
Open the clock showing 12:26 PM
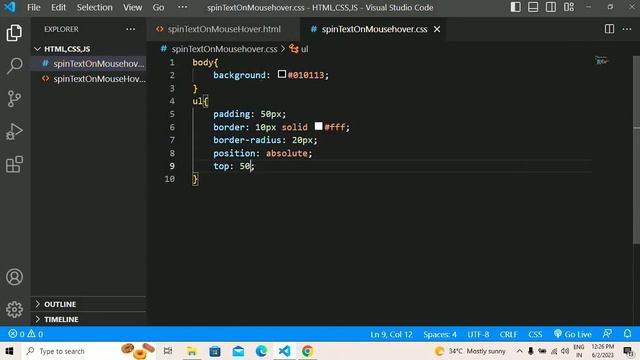(603, 351)
